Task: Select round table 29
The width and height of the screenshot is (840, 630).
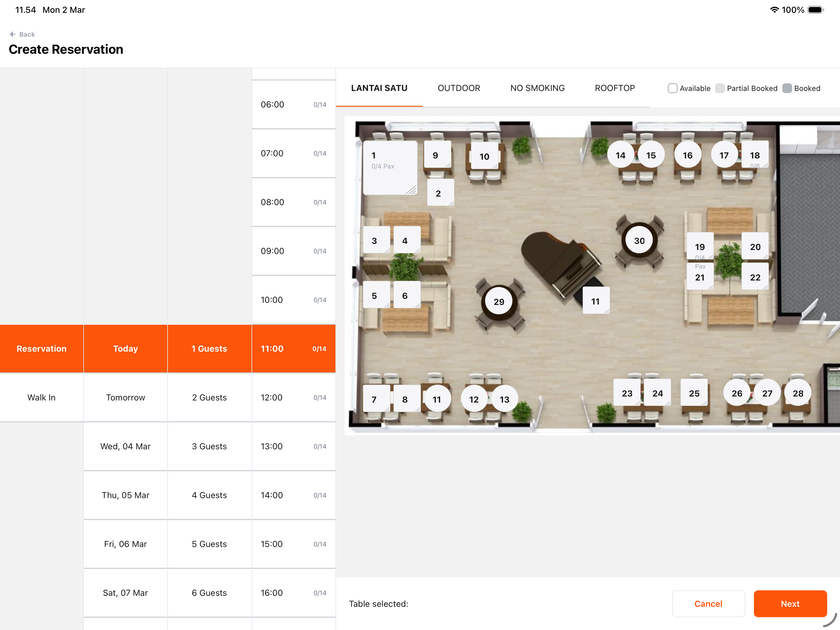Action: click(499, 301)
